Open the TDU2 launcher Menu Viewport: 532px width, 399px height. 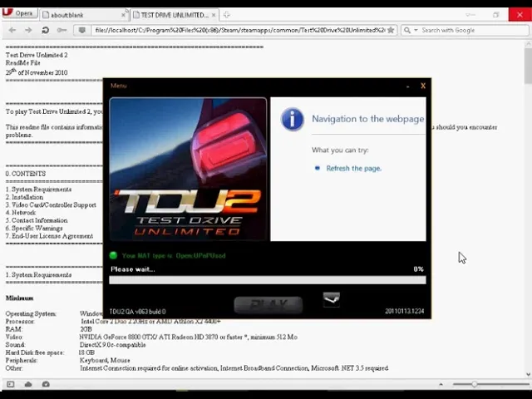[x=118, y=86]
